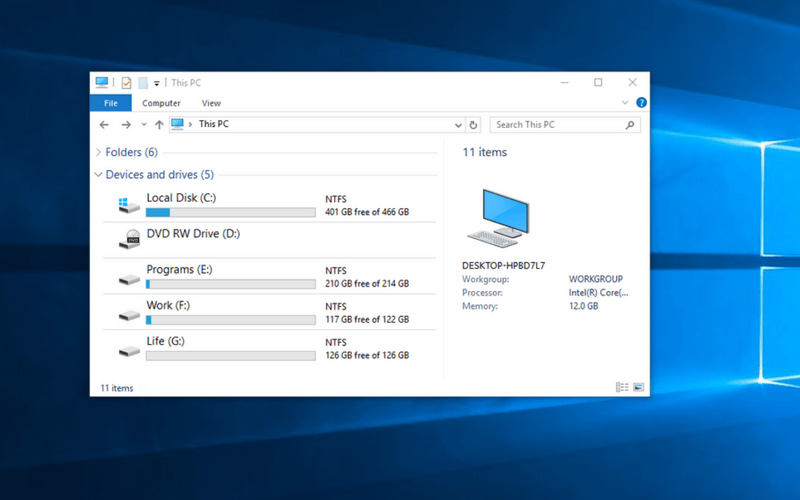Click the address bar chevron before This PC
Screen dimensions: 800x500
pos(190,124)
